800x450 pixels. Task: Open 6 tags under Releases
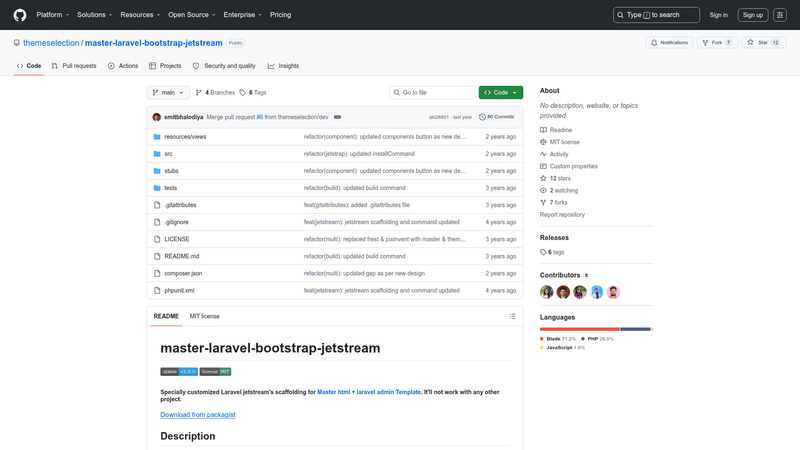(552, 252)
